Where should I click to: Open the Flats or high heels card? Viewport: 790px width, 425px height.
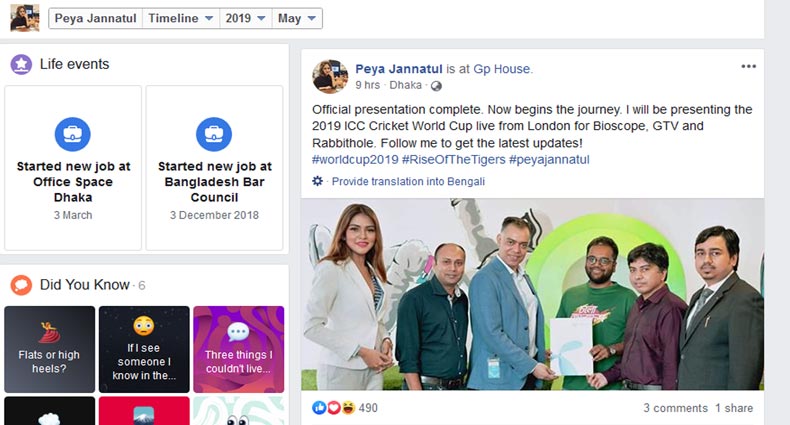pos(49,349)
